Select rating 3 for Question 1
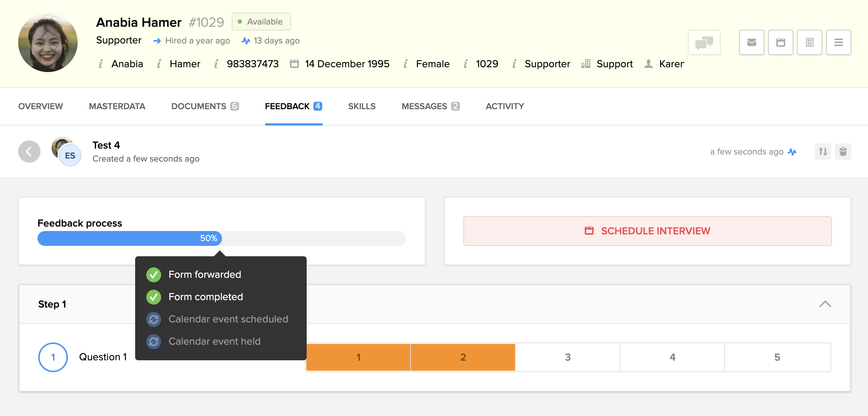Image resolution: width=868 pixels, height=416 pixels. pyautogui.click(x=567, y=357)
